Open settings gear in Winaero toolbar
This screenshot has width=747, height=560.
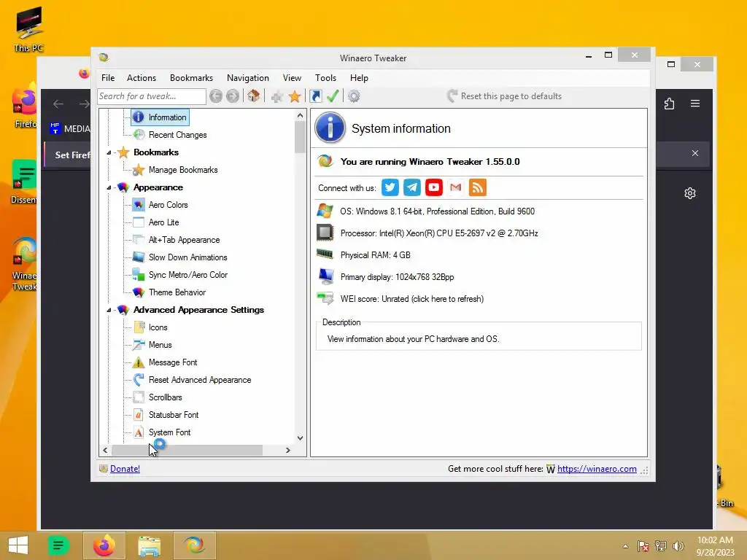click(354, 96)
